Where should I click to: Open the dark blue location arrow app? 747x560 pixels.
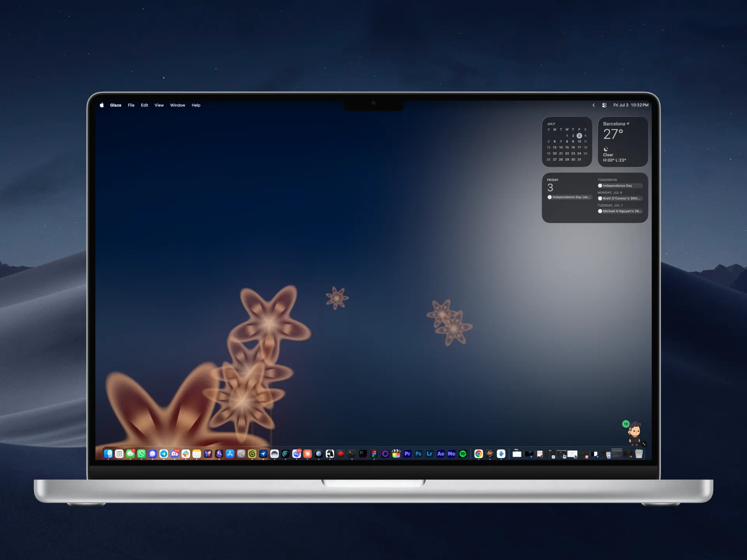[x=263, y=454]
